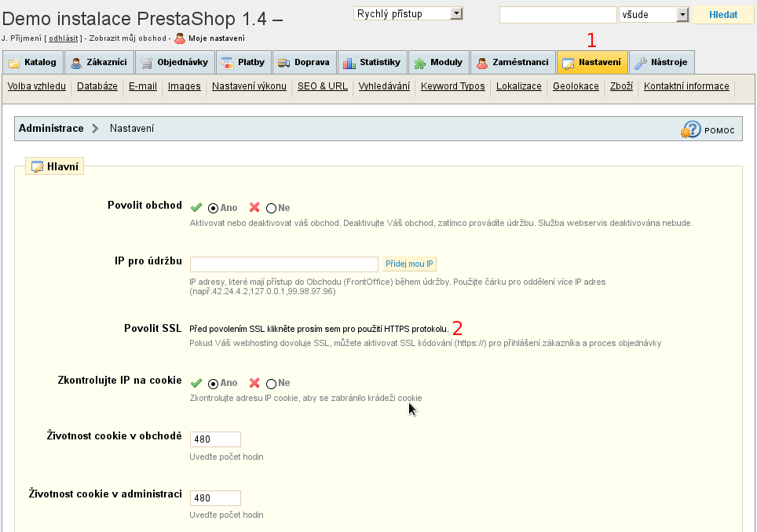Open the Doprava tab
The width and height of the screenshot is (757, 532).
(x=304, y=62)
